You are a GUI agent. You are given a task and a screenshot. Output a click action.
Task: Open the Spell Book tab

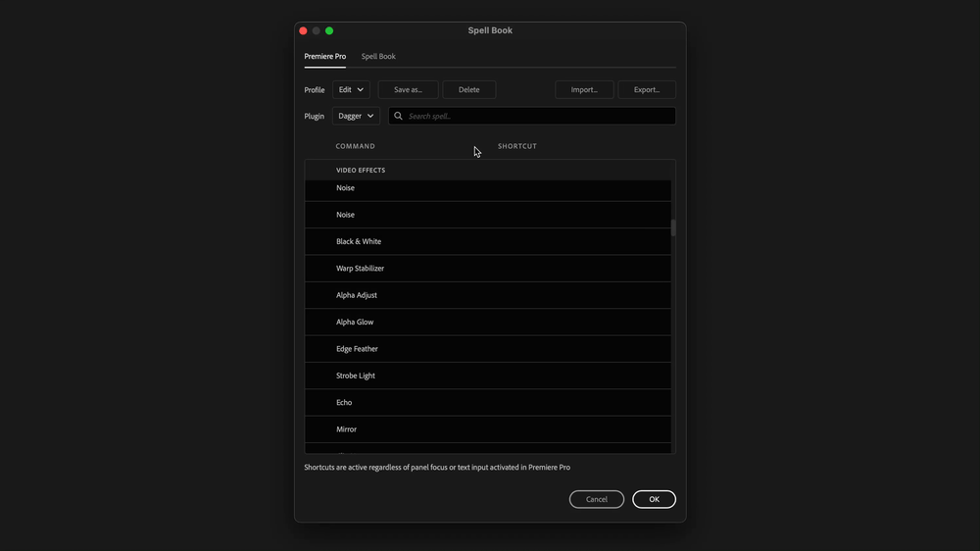pos(378,56)
